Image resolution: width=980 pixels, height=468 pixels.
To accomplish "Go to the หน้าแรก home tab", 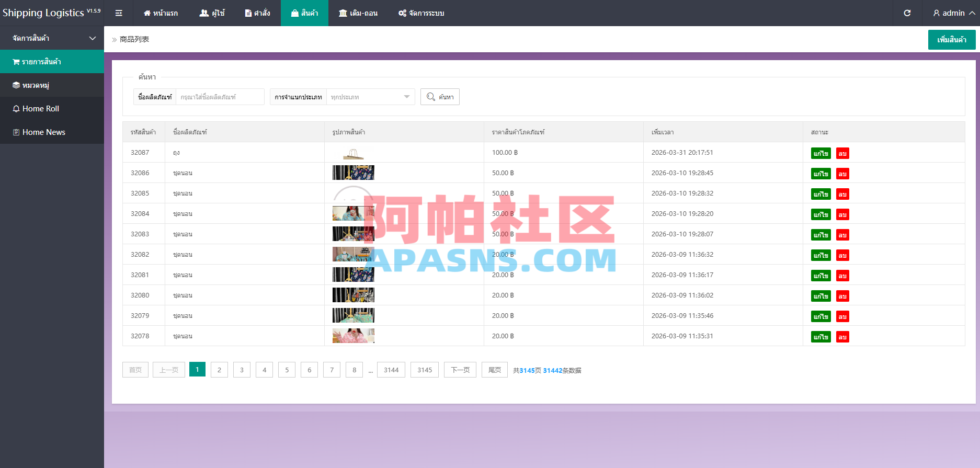I will [x=161, y=13].
